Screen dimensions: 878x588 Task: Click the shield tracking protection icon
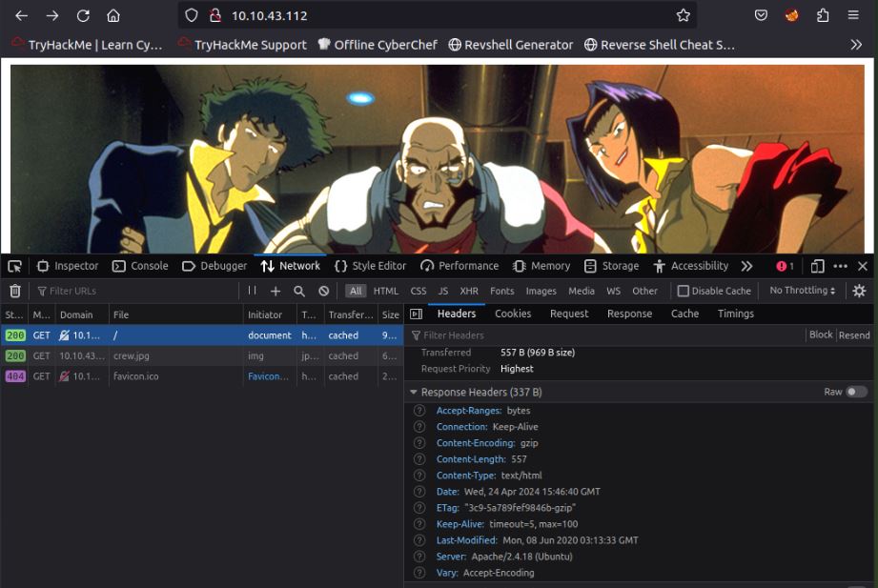(192, 15)
